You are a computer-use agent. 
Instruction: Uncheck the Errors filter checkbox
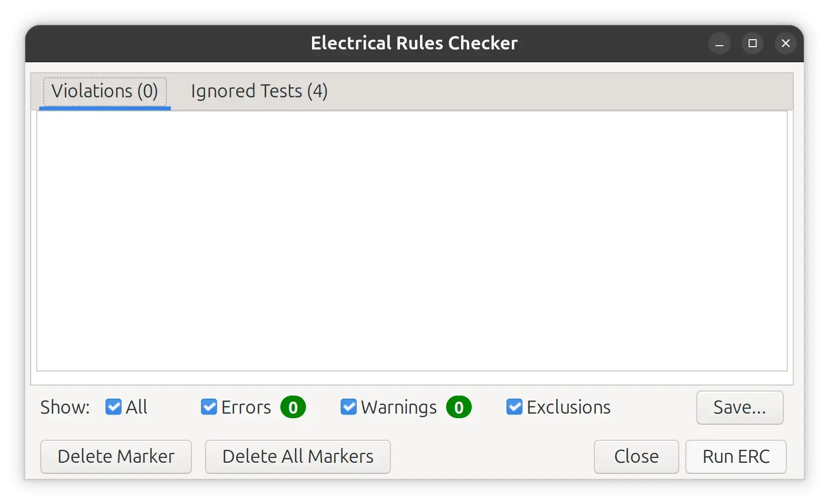[209, 407]
